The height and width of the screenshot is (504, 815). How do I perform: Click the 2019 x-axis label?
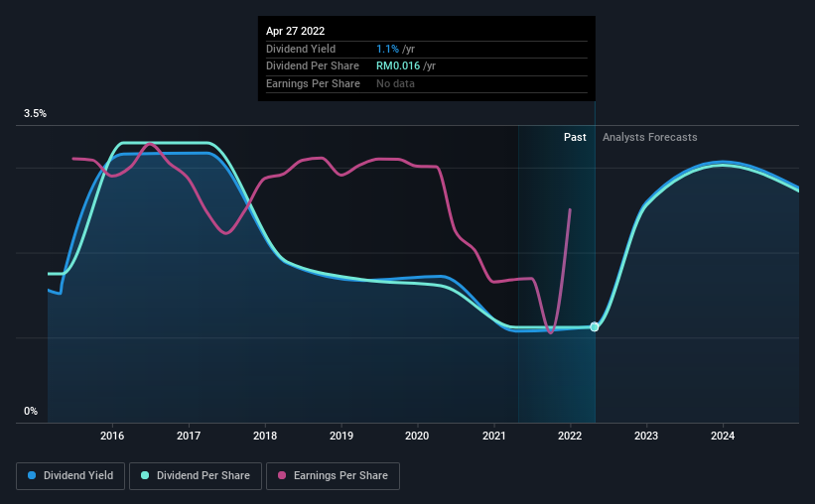340,436
